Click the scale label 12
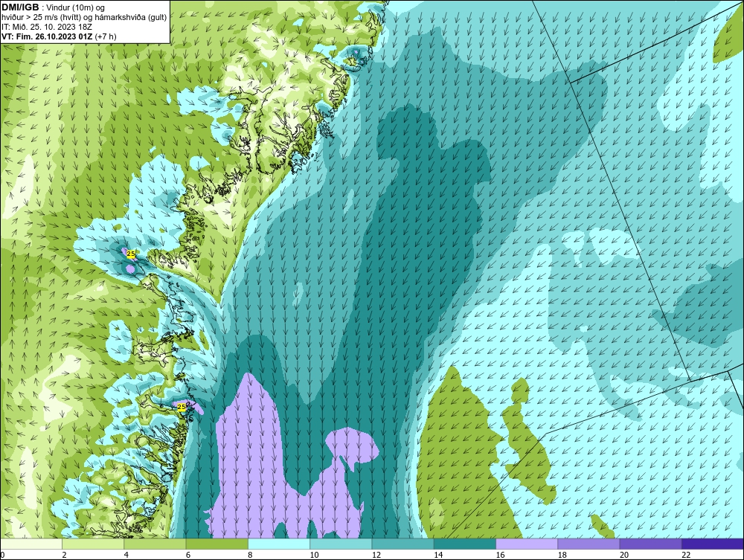Image resolution: width=744 pixels, height=560 pixels. click(x=376, y=556)
